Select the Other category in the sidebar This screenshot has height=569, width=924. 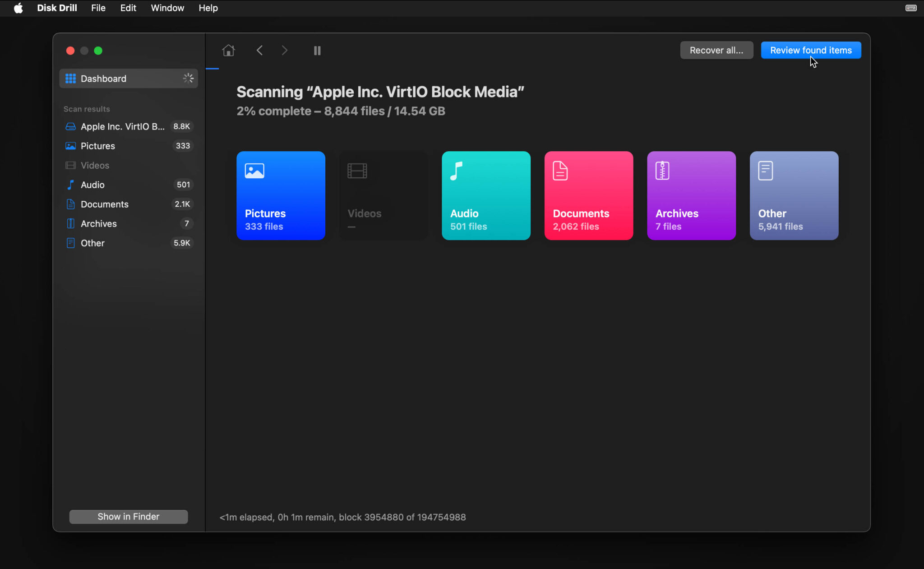tap(92, 243)
